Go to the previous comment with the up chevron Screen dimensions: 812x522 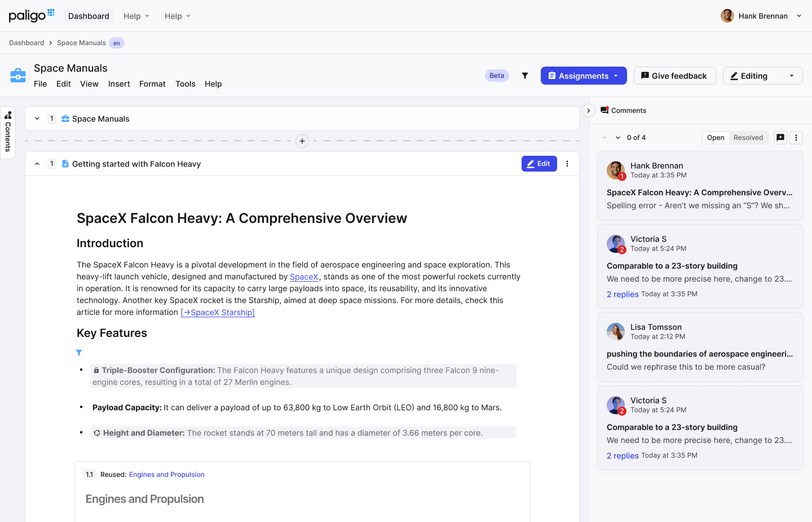[604, 138]
